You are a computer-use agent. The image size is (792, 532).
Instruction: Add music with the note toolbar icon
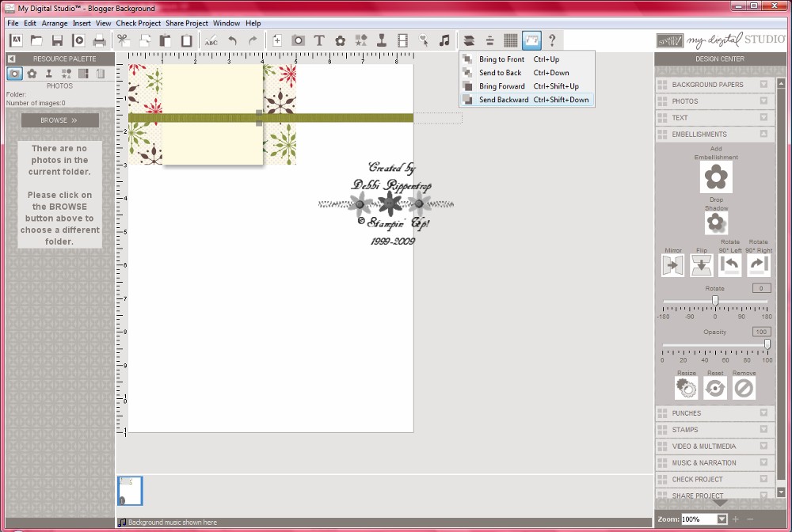[x=444, y=40]
